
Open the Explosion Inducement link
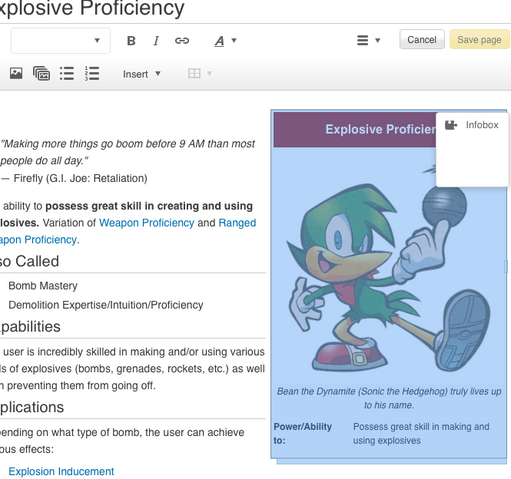61,471
